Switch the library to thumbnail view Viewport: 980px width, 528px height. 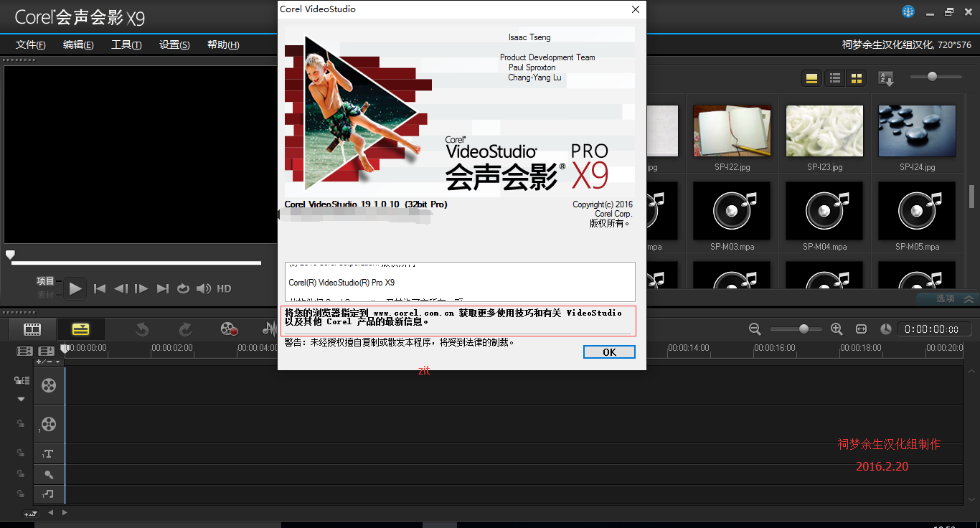856,78
